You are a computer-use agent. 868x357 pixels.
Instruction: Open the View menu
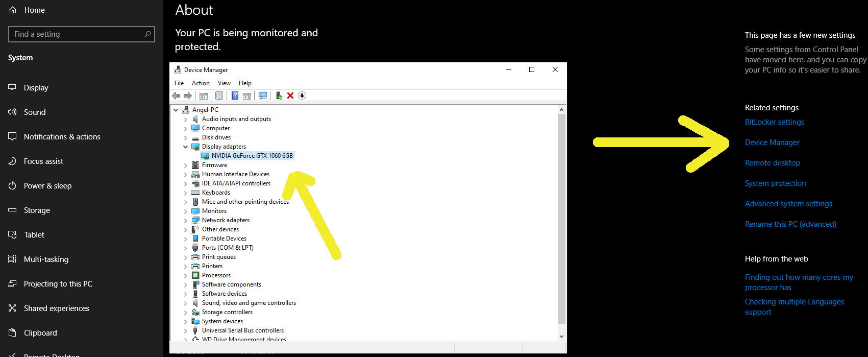coord(224,83)
